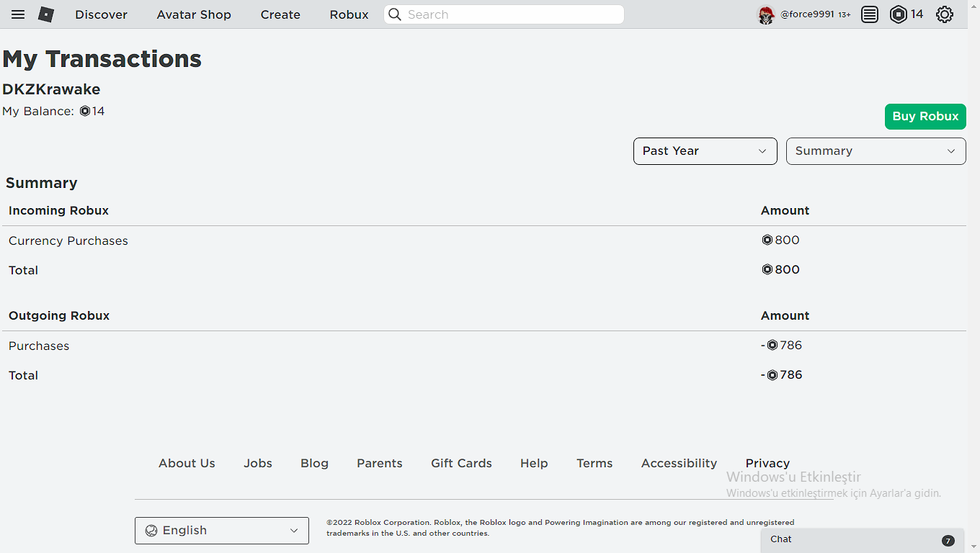Open the settings gear icon
Screen dimensions: 980x553
945,14
